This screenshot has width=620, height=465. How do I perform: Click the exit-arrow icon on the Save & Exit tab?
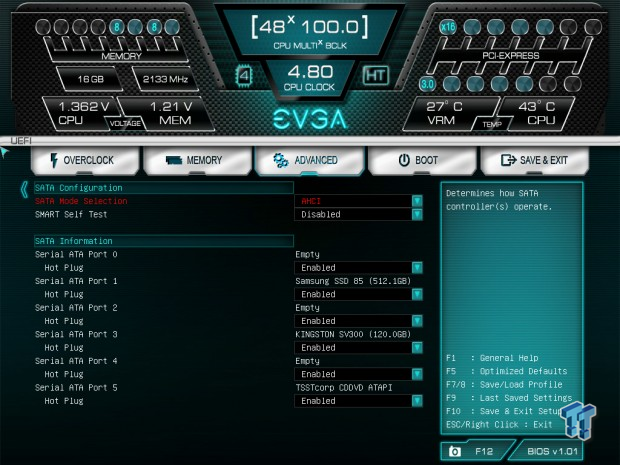click(x=508, y=160)
